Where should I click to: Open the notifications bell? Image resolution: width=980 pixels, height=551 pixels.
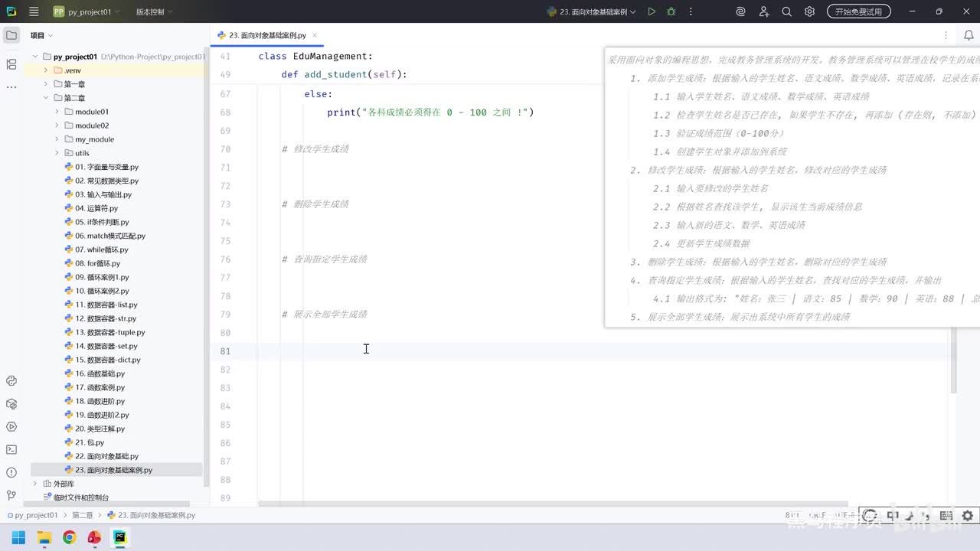tap(969, 35)
